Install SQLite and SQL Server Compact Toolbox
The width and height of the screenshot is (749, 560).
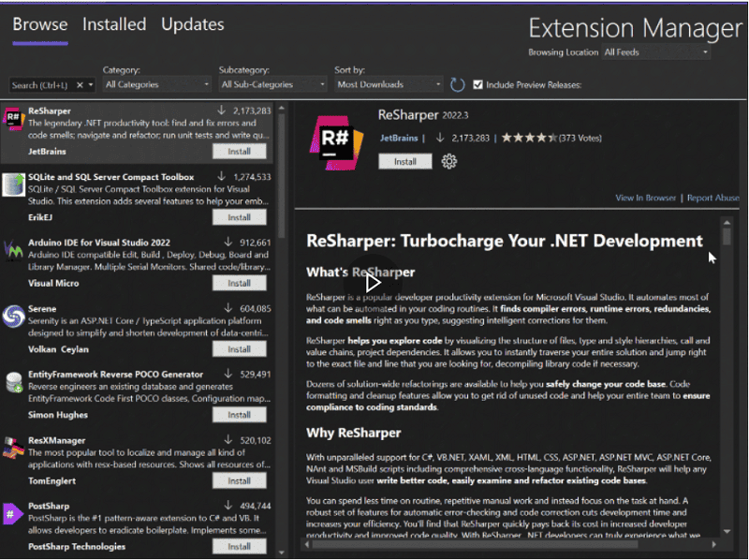pyautogui.click(x=240, y=217)
